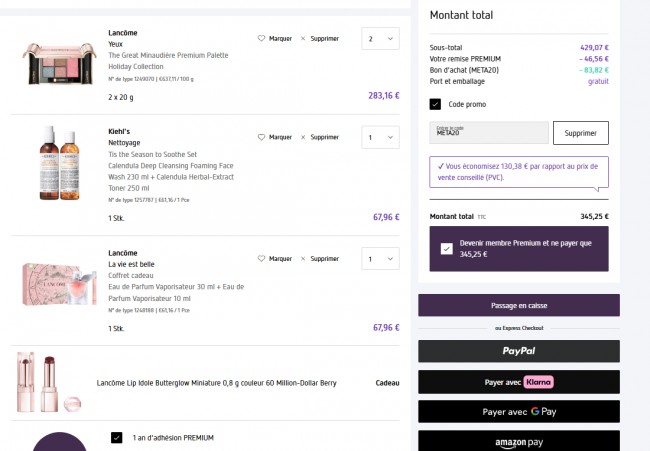Open Lancôme eye palette product thumbnail
The height and width of the screenshot is (451, 650).
tap(59, 63)
